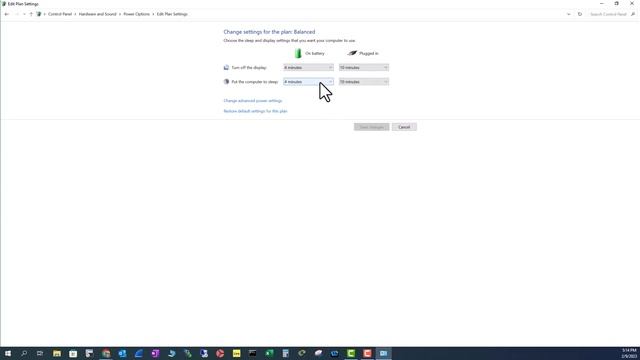Select Edit Plan Settings breadcrumb
Image resolution: width=640 pixels, height=360 pixels.
click(x=172, y=14)
